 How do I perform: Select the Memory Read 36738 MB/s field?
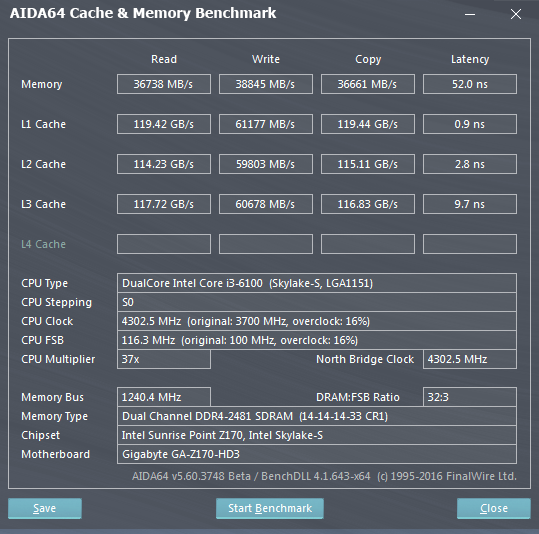click(x=164, y=84)
